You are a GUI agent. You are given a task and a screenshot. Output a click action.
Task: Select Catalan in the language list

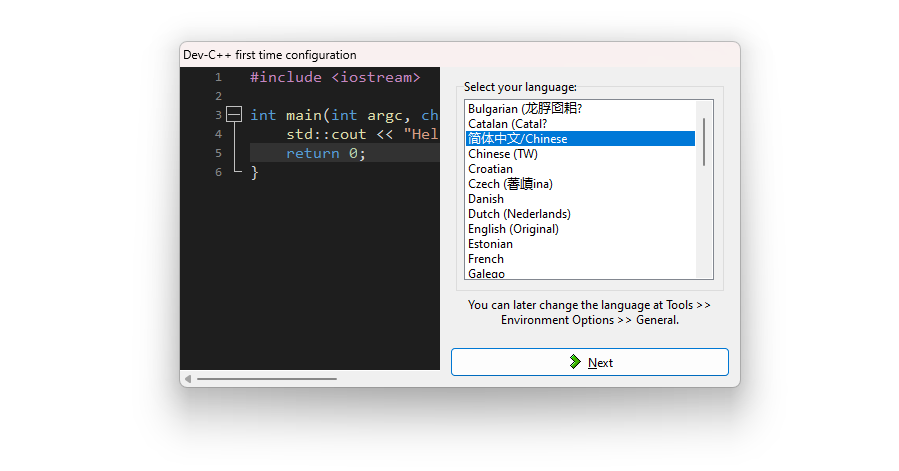(580, 124)
